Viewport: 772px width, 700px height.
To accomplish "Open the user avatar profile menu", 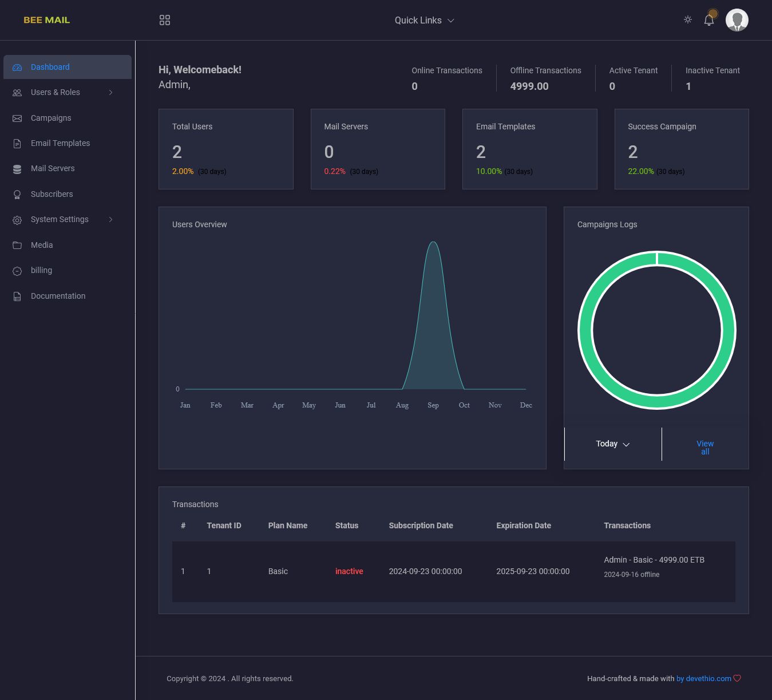I will click(737, 20).
